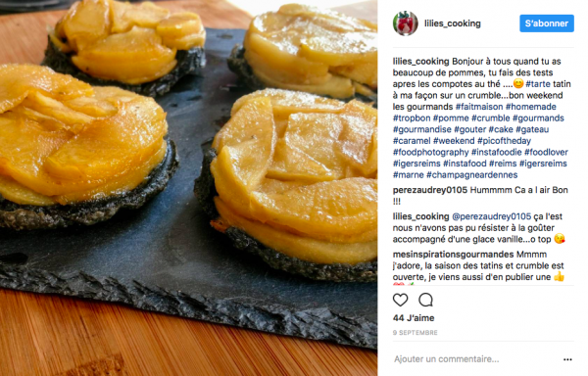Follow the #foodphotography hashtag link
This screenshot has height=376, width=588.
tap(430, 152)
